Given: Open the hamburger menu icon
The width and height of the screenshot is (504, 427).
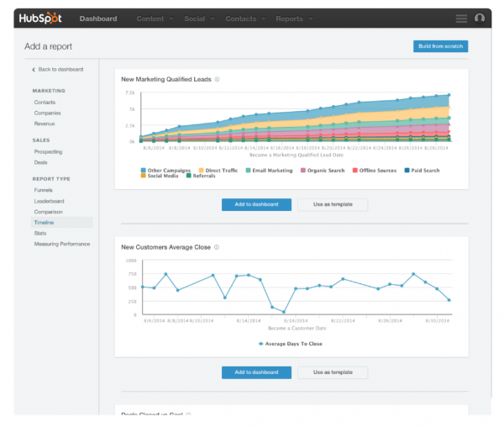Looking at the screenshot, I should [x=461, y=18].
